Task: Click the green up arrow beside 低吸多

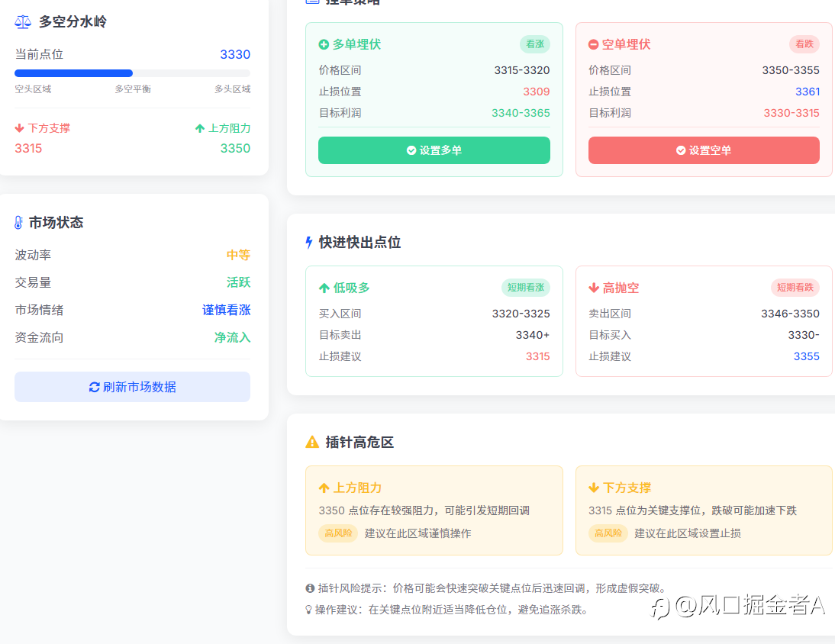Action: click(x=324, y=288)
